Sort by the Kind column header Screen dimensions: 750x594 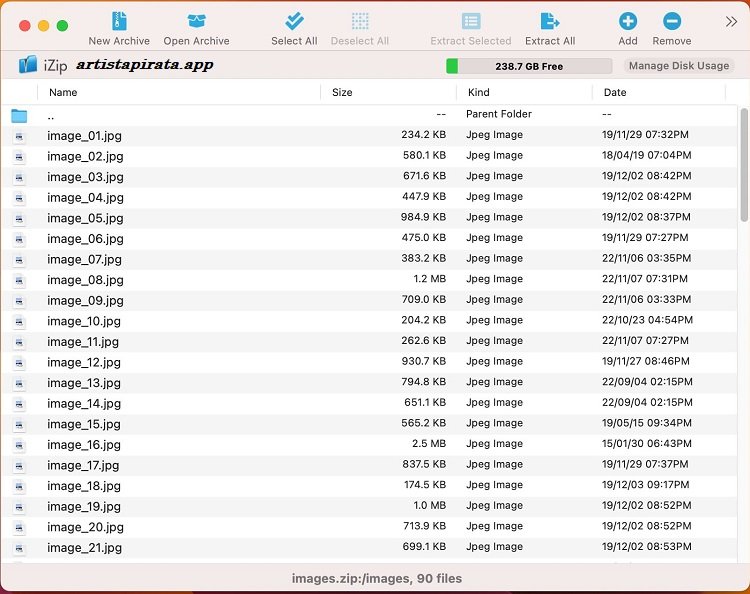pyautogui.click(x=478, y=92)
